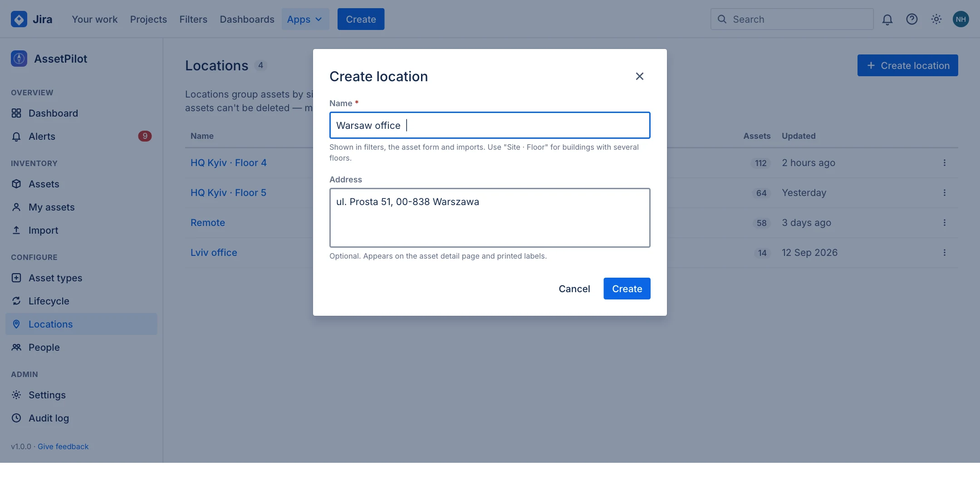Open Import in the sidebar

tap(81, 230)
